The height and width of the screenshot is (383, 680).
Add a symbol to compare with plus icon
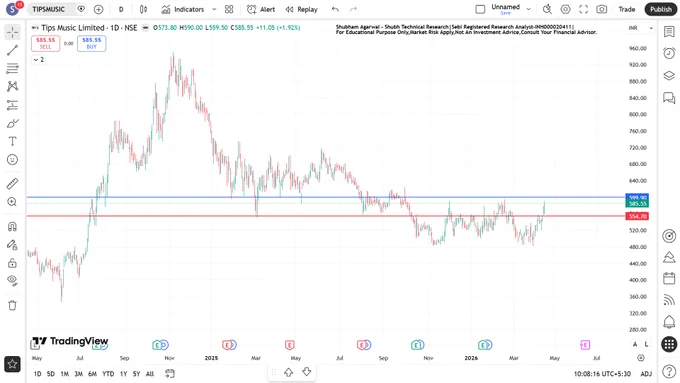[98, 9]
